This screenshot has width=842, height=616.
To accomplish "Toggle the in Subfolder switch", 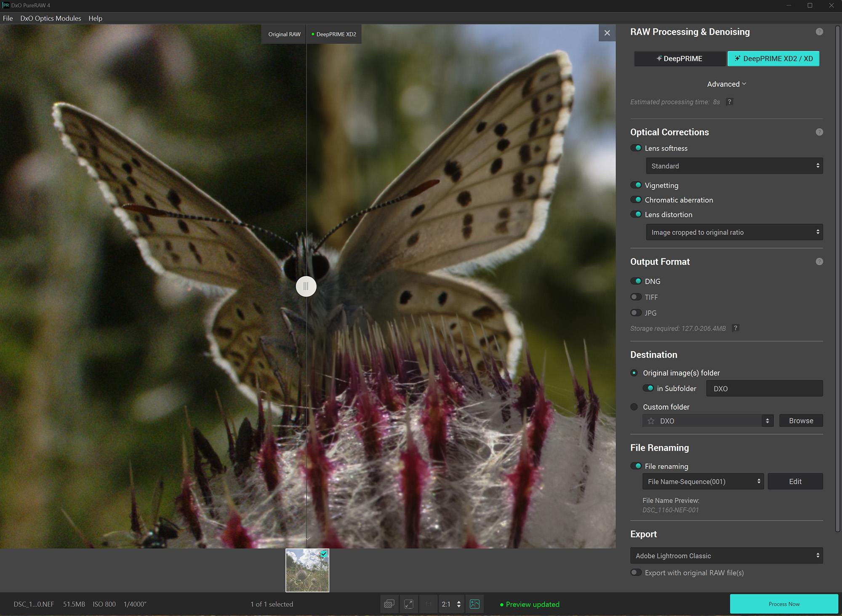I will click(x=648, y=389).
